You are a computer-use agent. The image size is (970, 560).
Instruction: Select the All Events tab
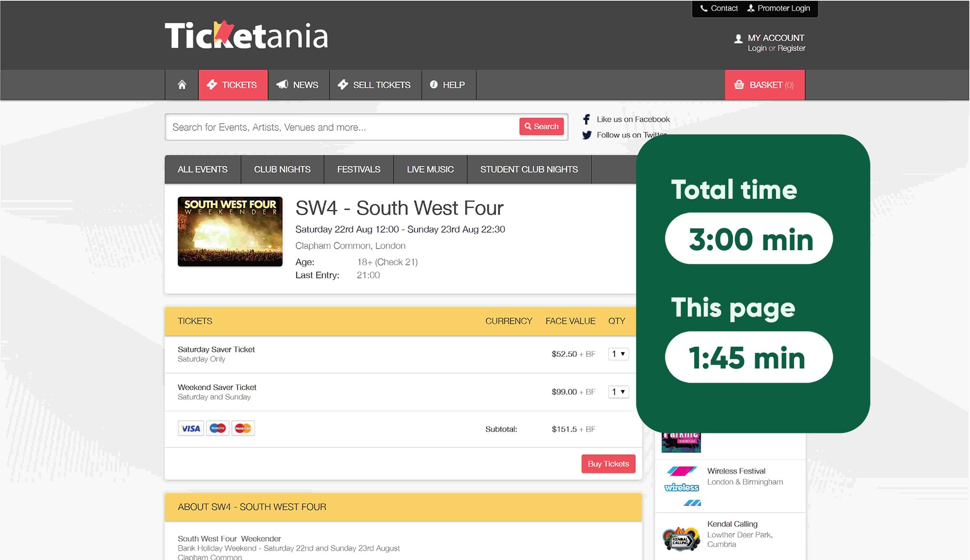(203, 169)
